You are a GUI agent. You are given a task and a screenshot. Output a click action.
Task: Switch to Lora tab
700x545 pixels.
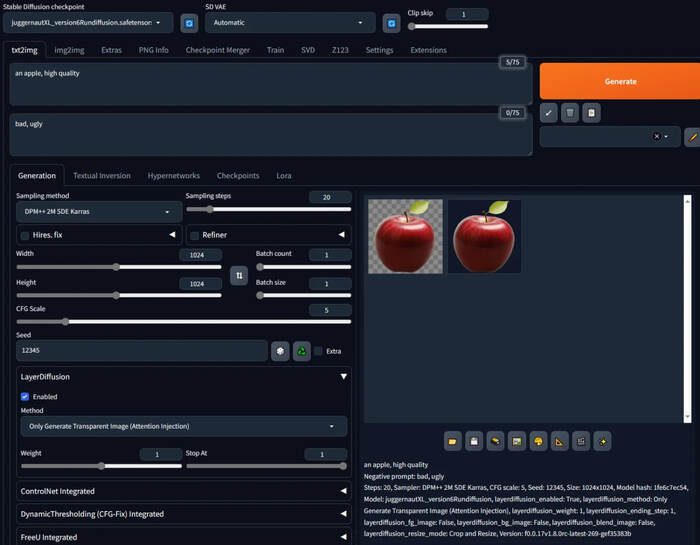click(x=284, y=176)
